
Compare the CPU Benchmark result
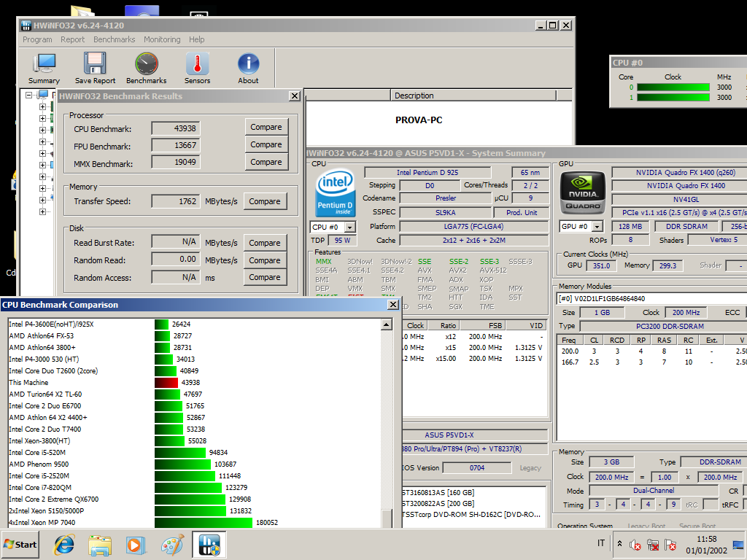266,127
